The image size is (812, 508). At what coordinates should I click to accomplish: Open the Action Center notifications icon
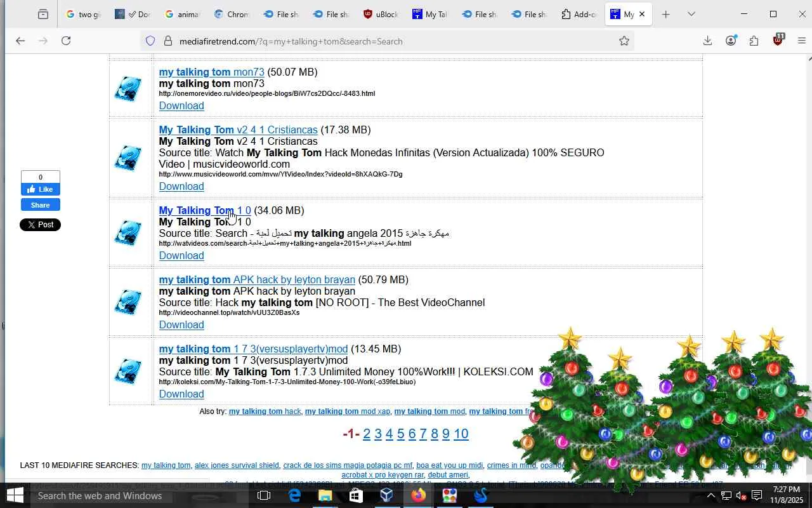click(757, 496)
